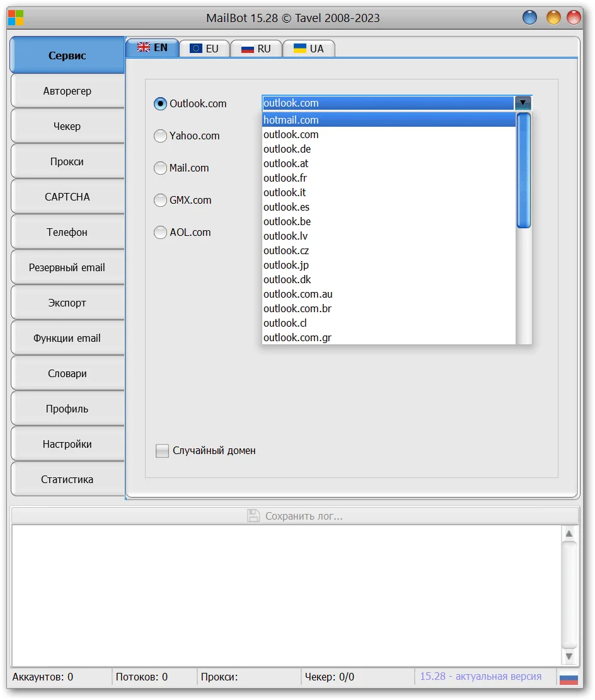The width and height of the screenshot is (595, 700).
Task: Switch to the EU tab
Action: click(x=204, y=49)
